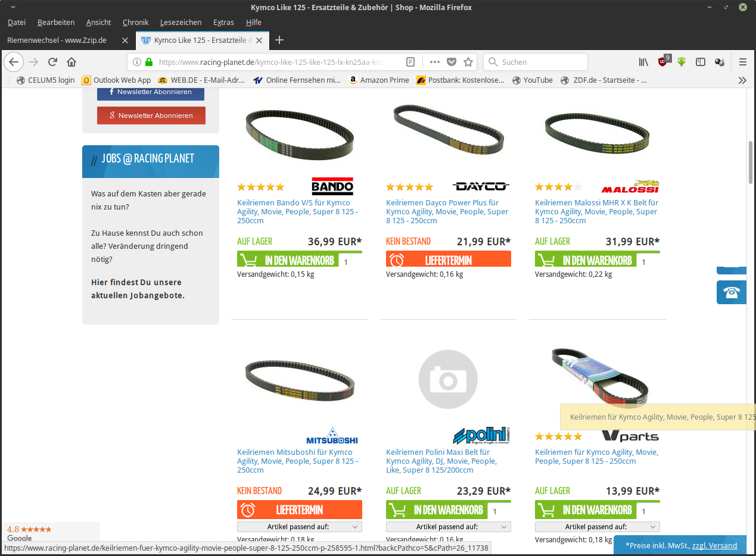Save the page to Pocket
Viewport: 756px width, 556px height.
click(452, 62)
